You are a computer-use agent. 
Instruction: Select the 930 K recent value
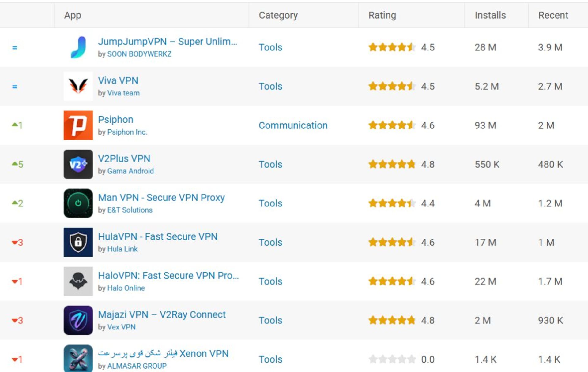[550, 320]
